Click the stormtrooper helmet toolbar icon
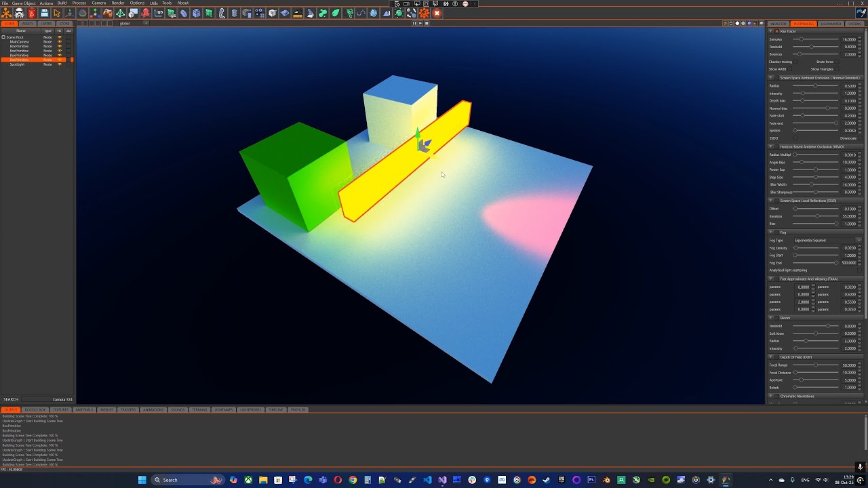 (x=19, y=13)
